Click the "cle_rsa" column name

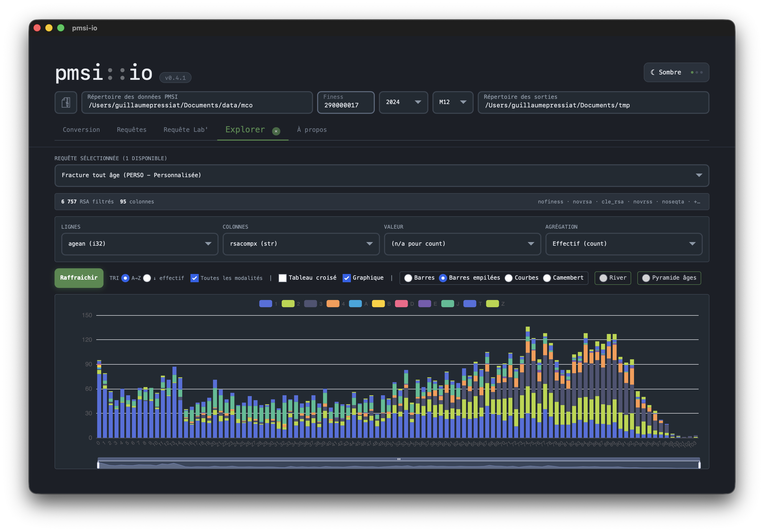tap(613, 202)
